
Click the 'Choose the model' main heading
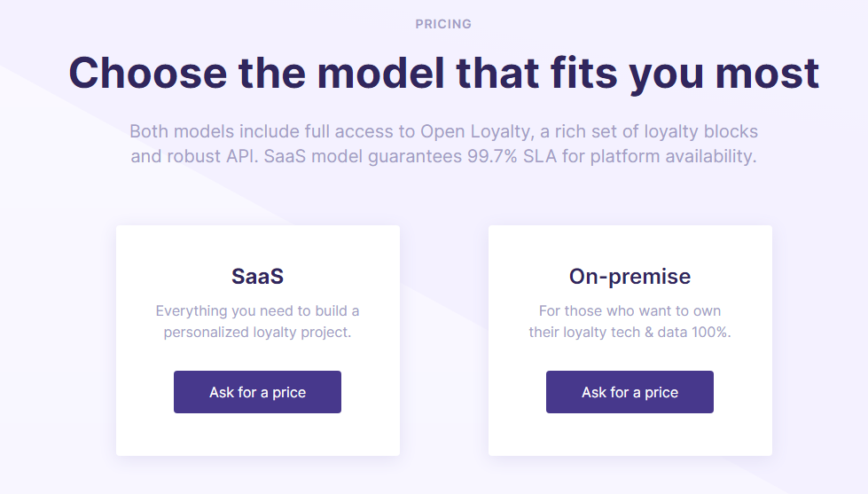coord(443,73)
